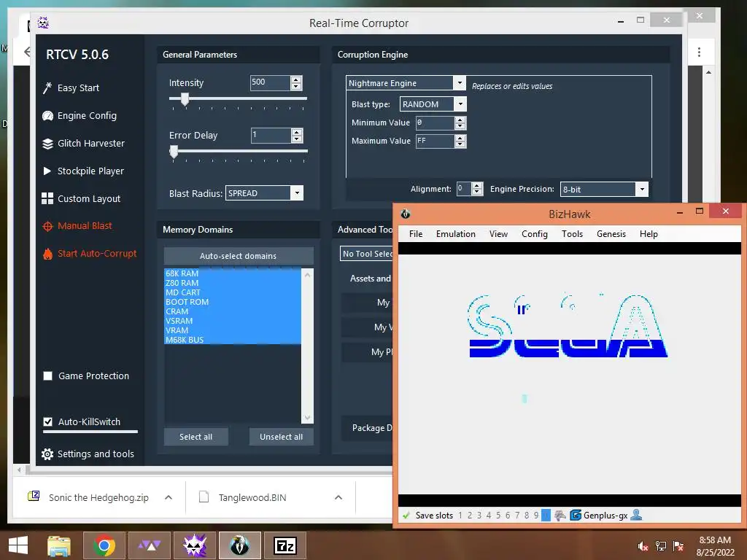Click the BizHawk taskbar icon
The image size is (747, 560).
point(240,545)
